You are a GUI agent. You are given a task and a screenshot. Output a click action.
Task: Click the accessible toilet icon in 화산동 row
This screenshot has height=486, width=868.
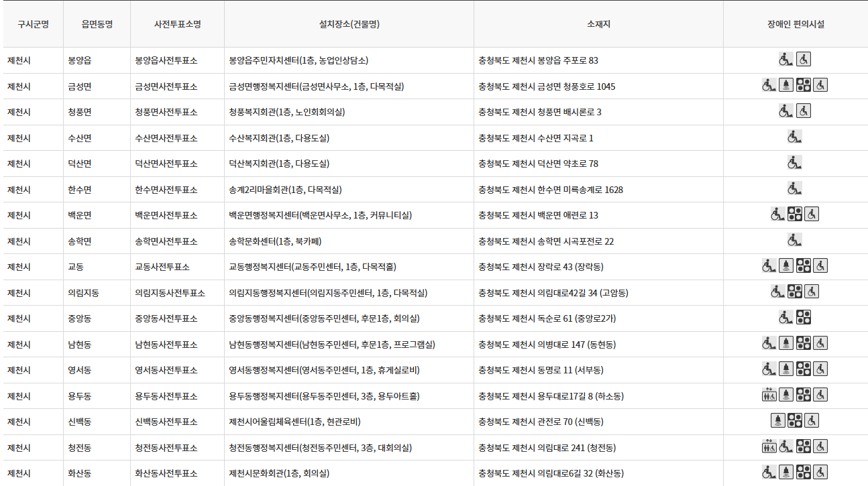pos(820,473)
